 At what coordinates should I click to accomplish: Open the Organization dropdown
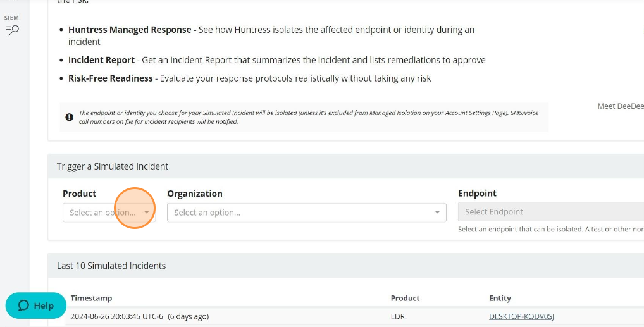pyautogui.click(x=306, y=213)
